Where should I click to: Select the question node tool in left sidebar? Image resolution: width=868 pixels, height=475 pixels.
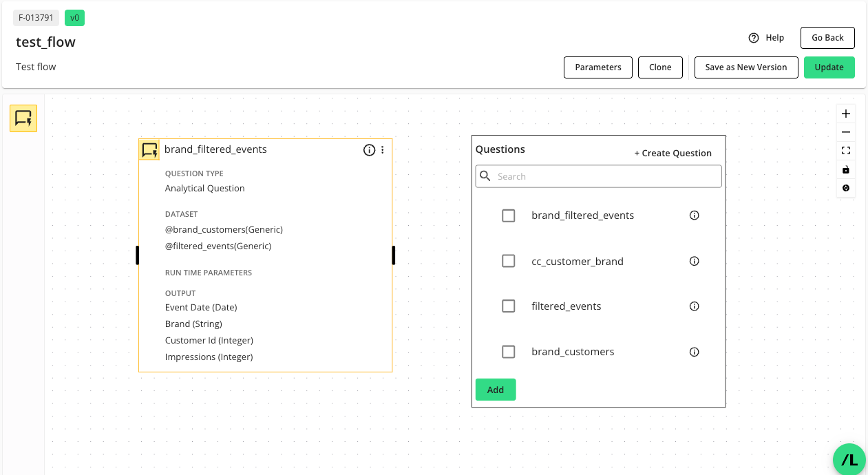coord(23,118)
